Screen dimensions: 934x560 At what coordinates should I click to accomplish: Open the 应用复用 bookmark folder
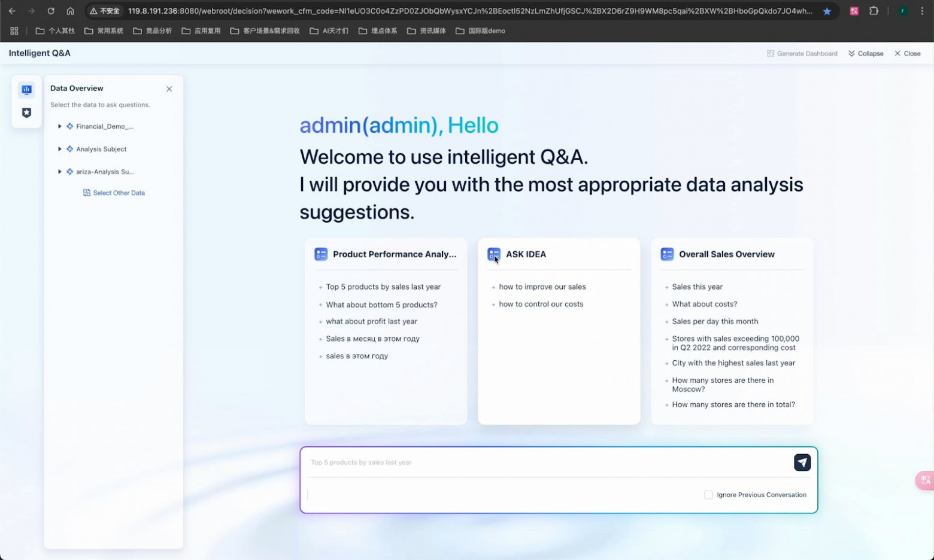(201, 31)
